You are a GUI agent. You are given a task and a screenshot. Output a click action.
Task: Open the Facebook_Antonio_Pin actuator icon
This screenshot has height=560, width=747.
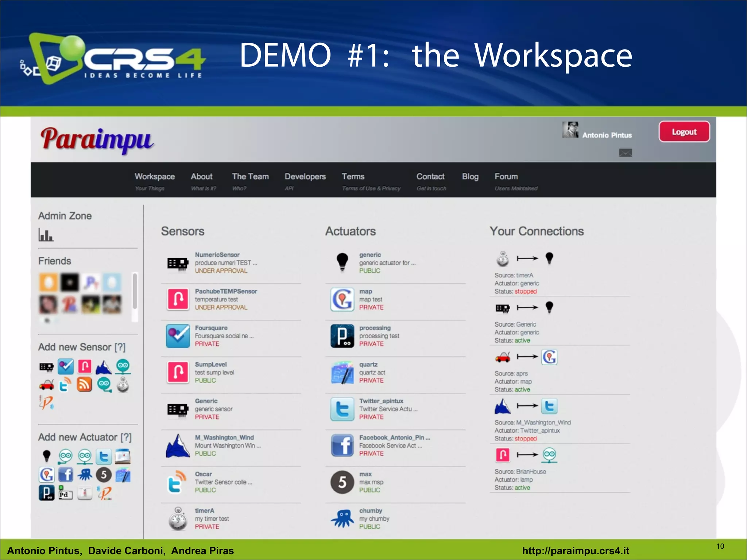pyautogui.click(x=342, y=446)
